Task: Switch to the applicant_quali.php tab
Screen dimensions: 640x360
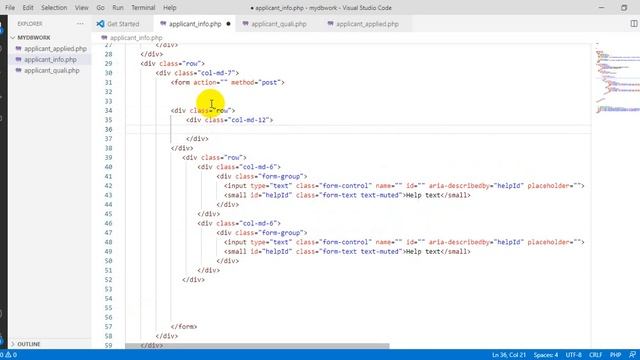Action: tap(278, 24)
